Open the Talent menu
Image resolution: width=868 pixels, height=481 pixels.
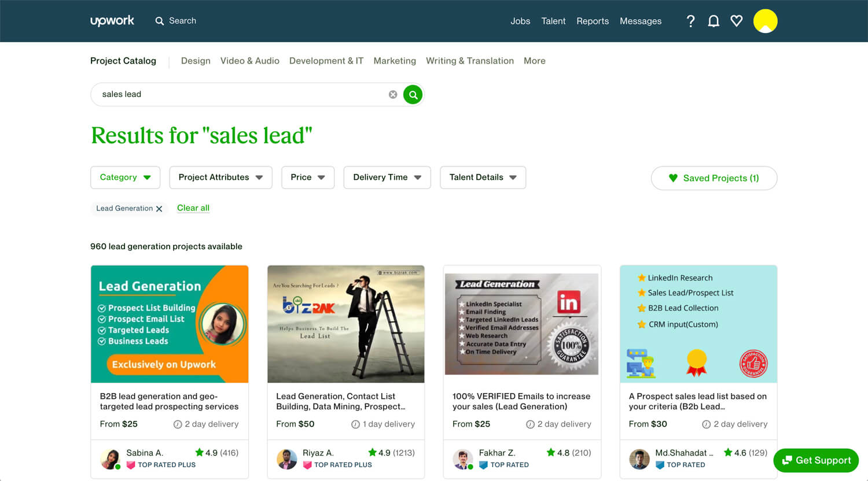pyautogui.click(x=553, y=21)
